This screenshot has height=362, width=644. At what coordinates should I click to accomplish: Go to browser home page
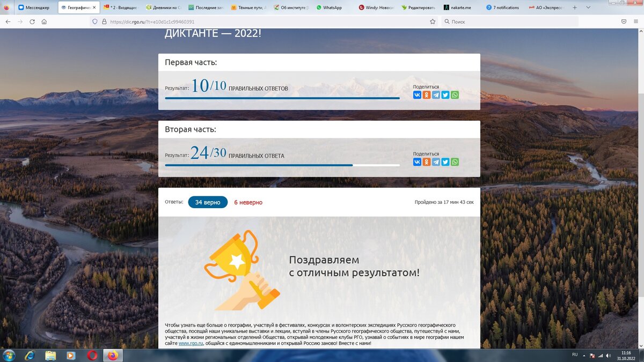pos(44,21)
